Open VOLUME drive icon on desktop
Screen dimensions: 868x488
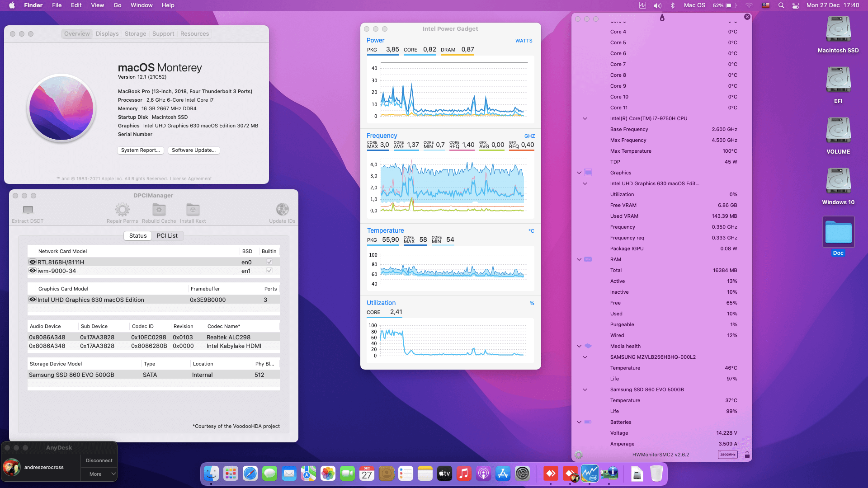click(x=838, y=131)
